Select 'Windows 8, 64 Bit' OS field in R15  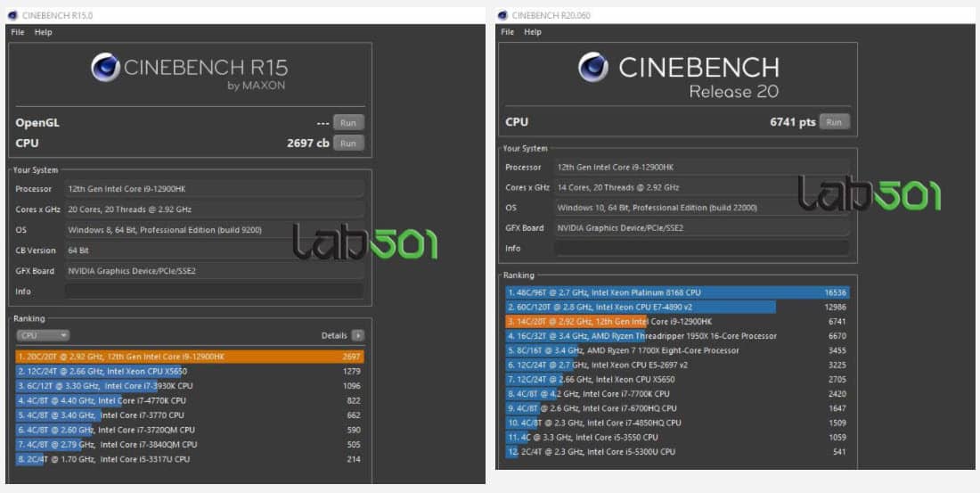215,230
